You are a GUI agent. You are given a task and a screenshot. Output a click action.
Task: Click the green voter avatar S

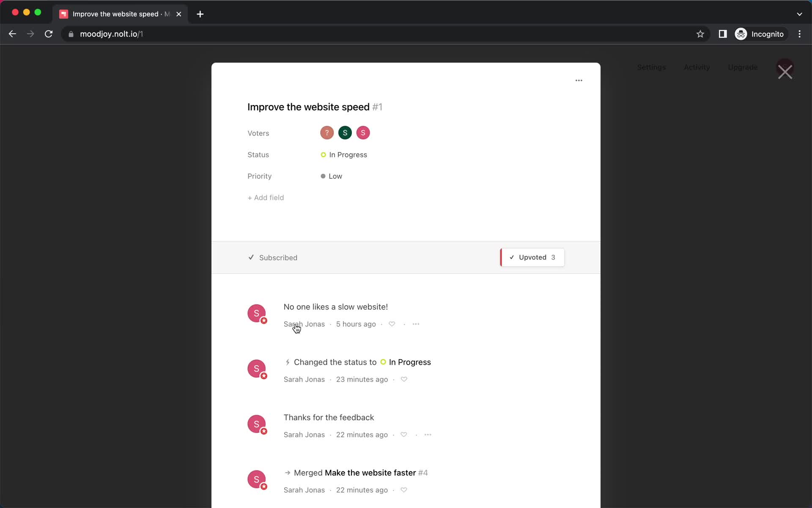(345, 132)
